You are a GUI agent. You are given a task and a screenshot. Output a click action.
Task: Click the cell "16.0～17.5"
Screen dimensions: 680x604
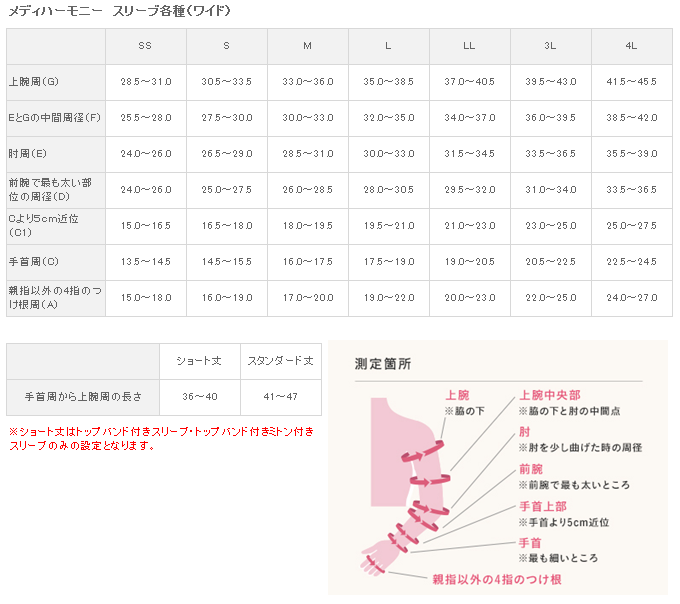click(x=307, y=261)
